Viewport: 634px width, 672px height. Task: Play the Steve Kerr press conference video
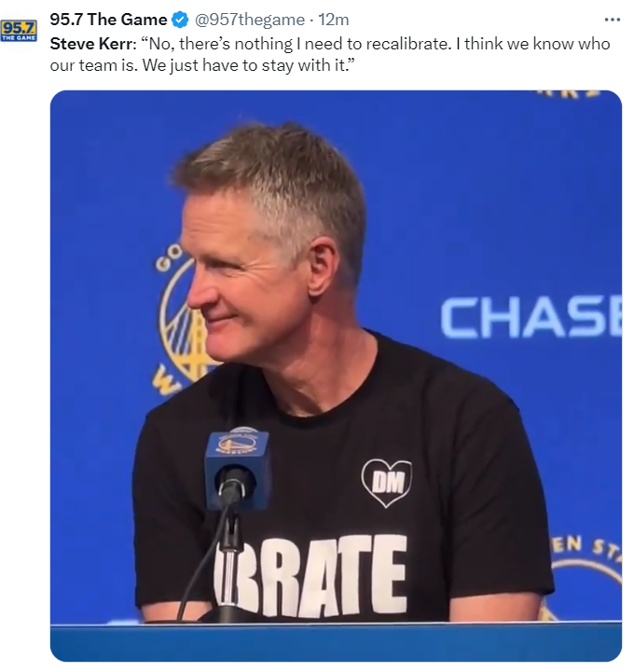336,376
